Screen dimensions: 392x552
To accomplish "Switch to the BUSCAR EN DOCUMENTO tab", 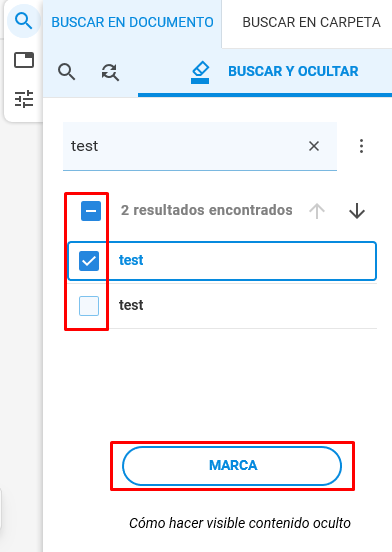I will pos(132,22).
